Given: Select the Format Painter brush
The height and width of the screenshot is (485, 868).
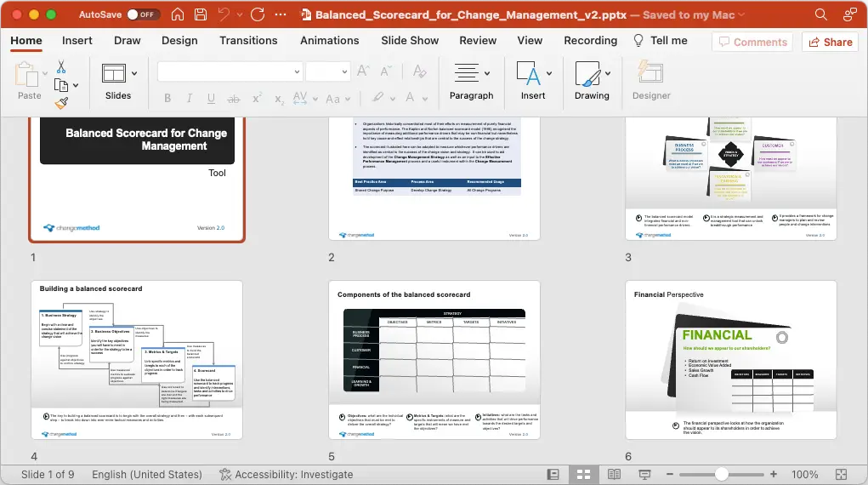Looking at the screenshot, I should [61, 103].
